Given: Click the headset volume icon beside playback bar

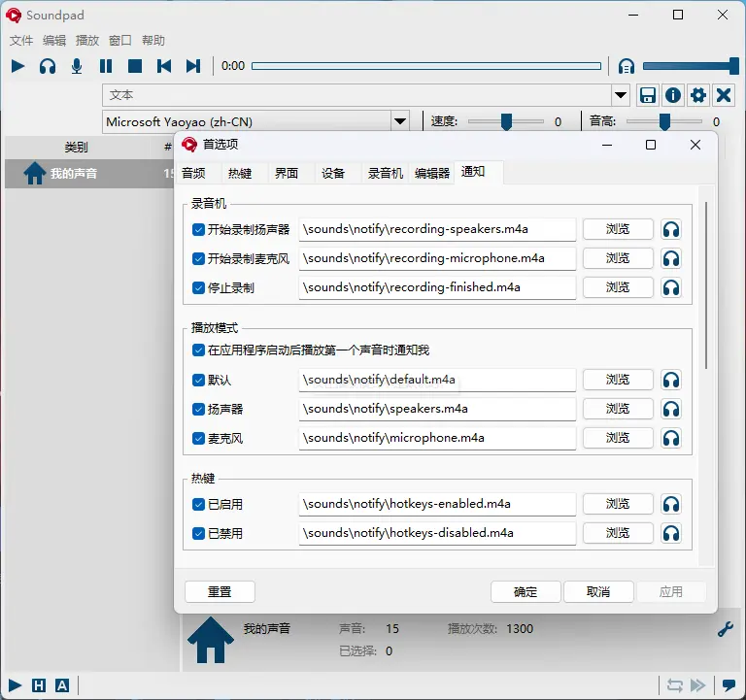Looking at the screenshot, I should click(x=627, y=66).
